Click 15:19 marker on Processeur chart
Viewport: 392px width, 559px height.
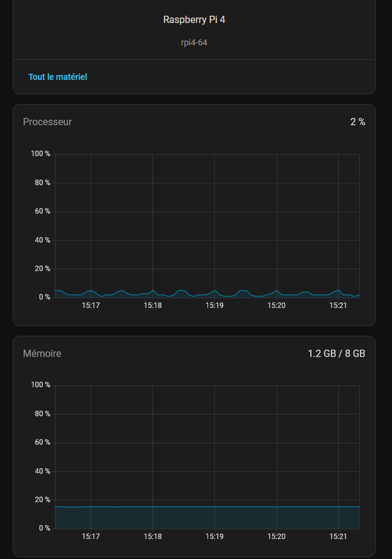pyautogui.click(x=215, y=306)
